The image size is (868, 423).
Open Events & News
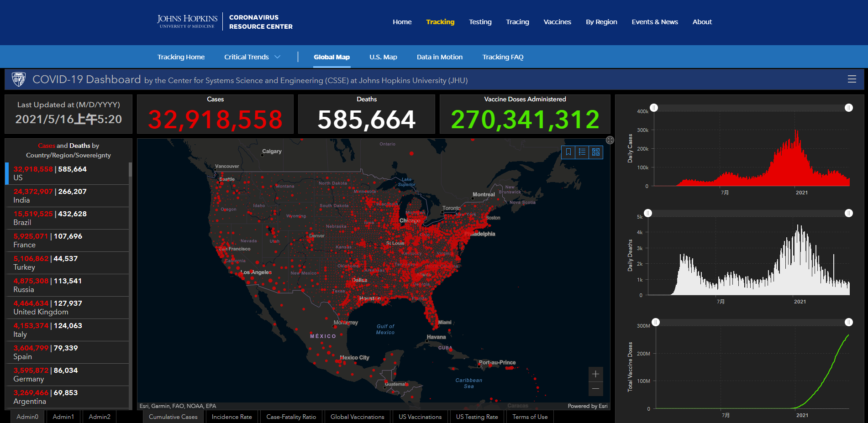[x=655, y=22]
